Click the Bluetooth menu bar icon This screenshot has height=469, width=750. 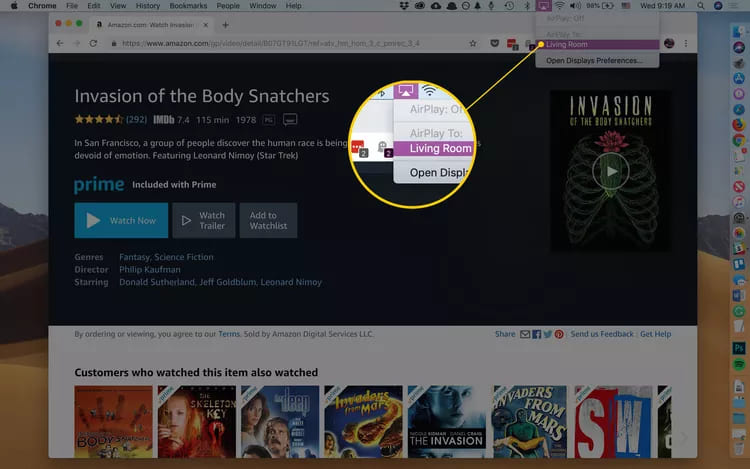click(x=527, y=6)
